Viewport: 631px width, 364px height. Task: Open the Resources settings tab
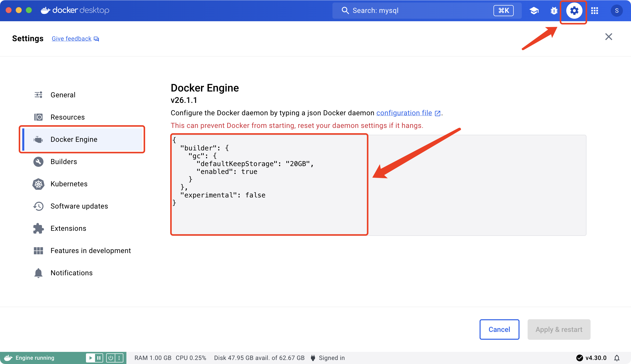(x=82, y=117)
